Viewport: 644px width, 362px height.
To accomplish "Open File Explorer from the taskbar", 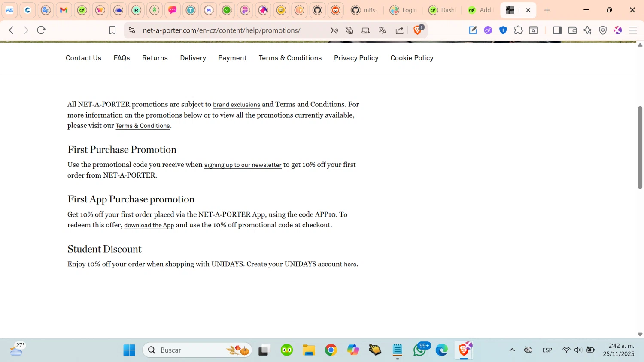I will pos(309,350).
